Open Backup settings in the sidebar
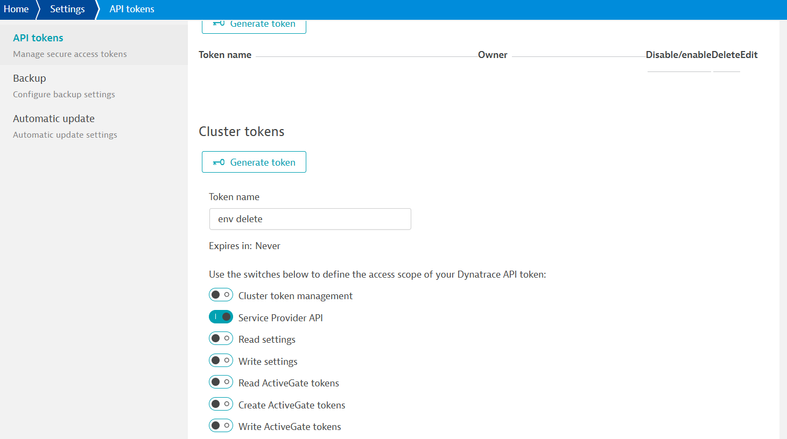The height and width of the screenshot is (439, 787). click(30, 78)
